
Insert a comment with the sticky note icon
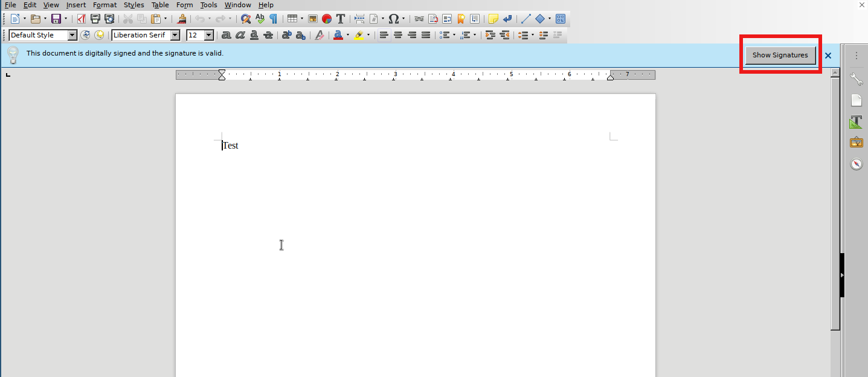click(493, 19)
